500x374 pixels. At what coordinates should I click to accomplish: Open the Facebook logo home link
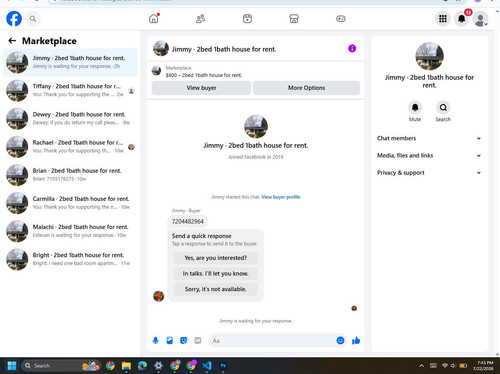coord(14,19)
